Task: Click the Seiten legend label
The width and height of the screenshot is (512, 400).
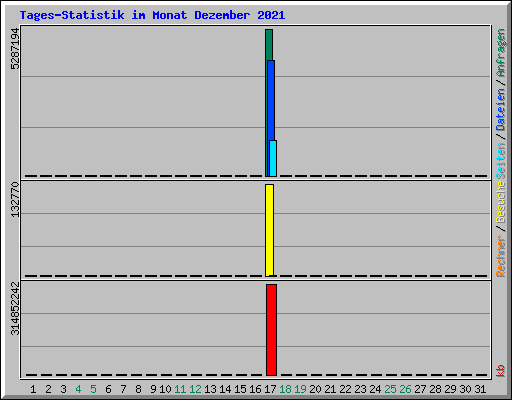Action: [500, 161]
